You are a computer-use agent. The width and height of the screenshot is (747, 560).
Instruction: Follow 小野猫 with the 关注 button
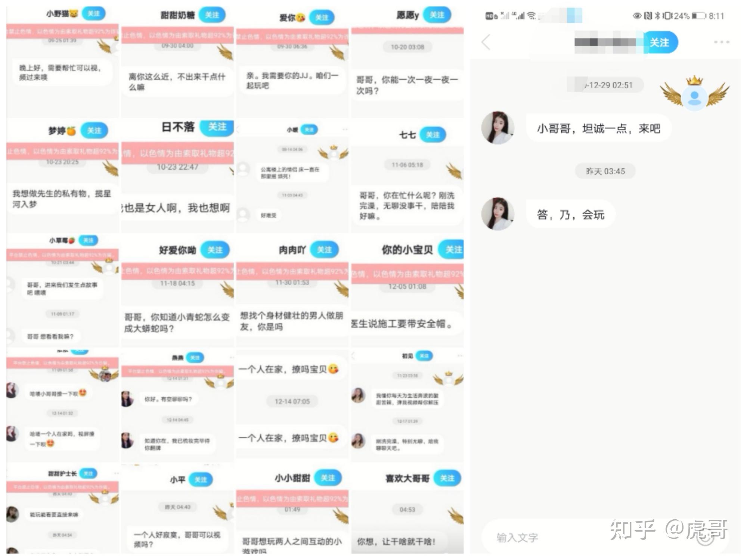(x=93, y=14)
